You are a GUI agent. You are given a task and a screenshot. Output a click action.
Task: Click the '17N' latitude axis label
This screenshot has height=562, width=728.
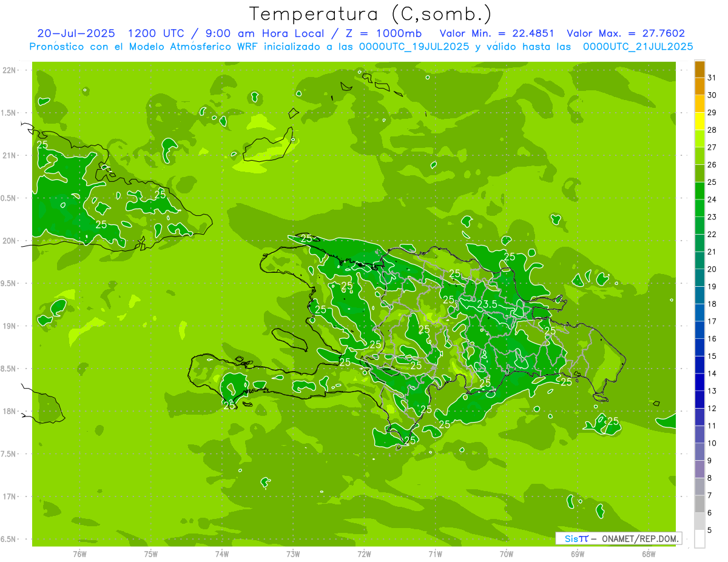click(9, 497)
